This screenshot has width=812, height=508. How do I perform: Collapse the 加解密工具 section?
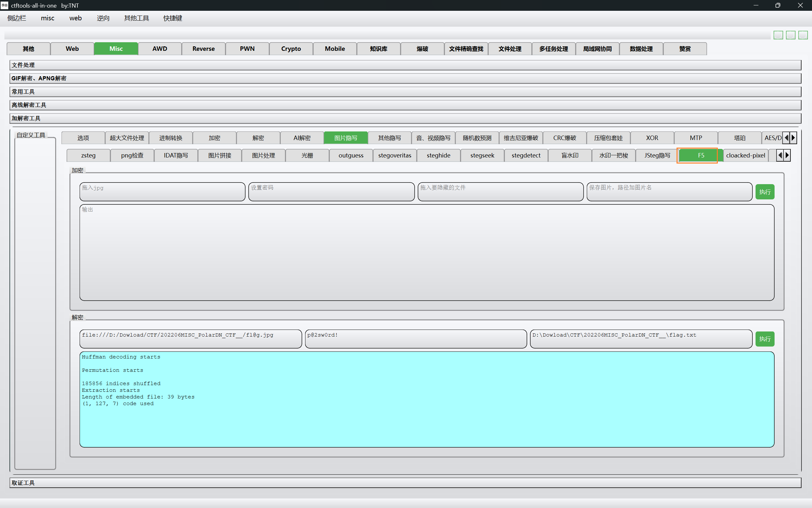point(405,118)
